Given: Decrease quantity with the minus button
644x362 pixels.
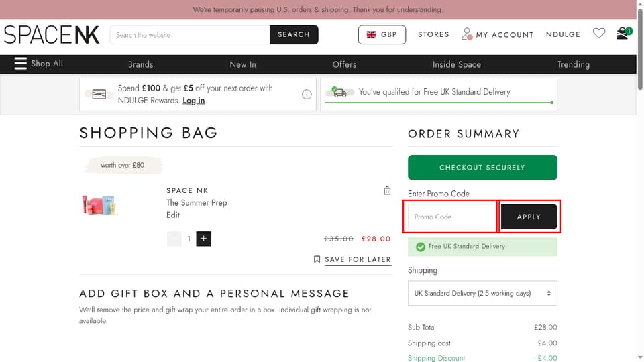Looking at the screenshot, I should point(174,239).
